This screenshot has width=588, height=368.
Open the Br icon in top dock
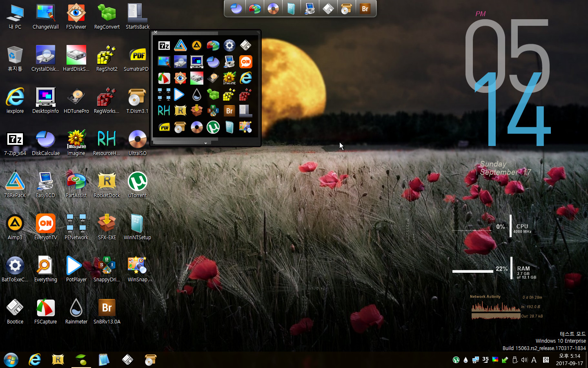click(365, 8)
